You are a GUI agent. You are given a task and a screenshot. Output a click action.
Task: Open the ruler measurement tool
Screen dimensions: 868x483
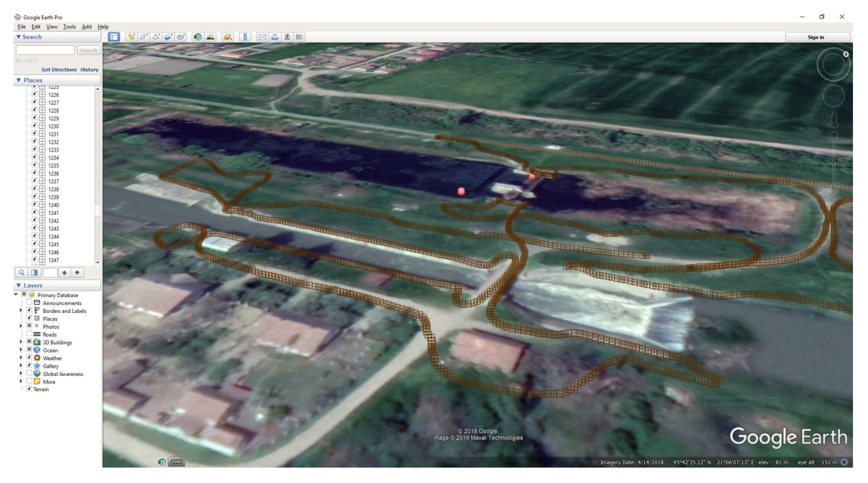click(x=245, y=37)
